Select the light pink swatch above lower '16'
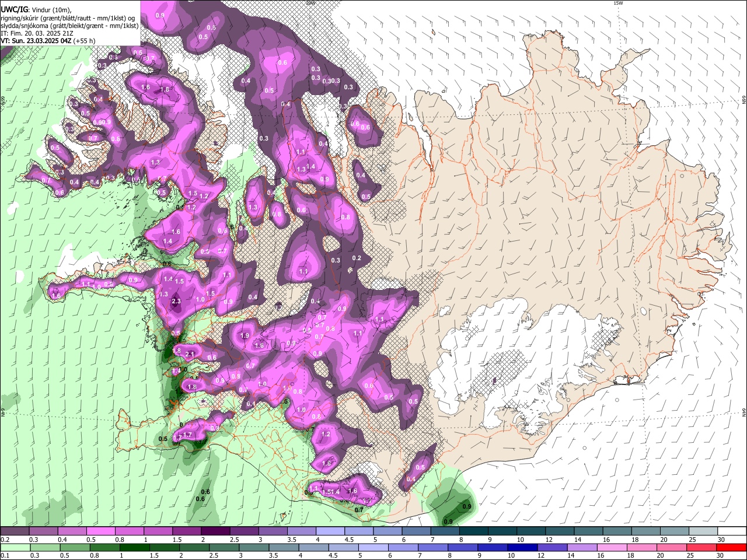This screenshot has width=747, height=560. click(612, 547)
